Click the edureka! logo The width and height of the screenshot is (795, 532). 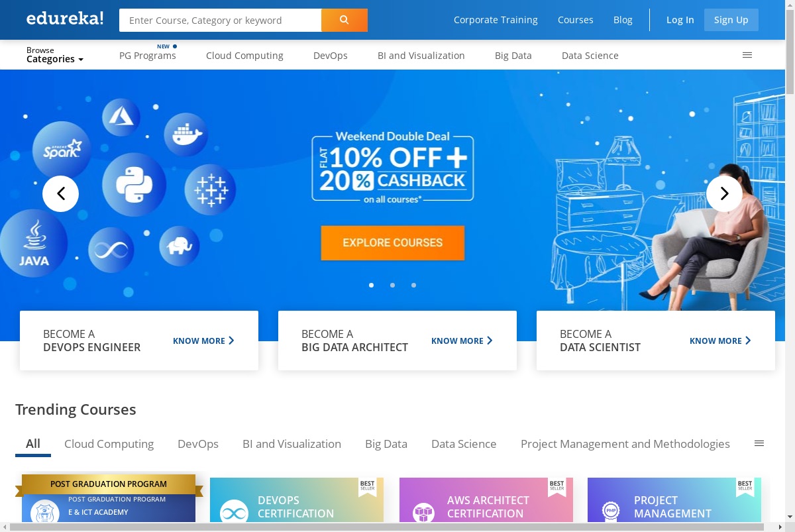[x=65, y=19]
